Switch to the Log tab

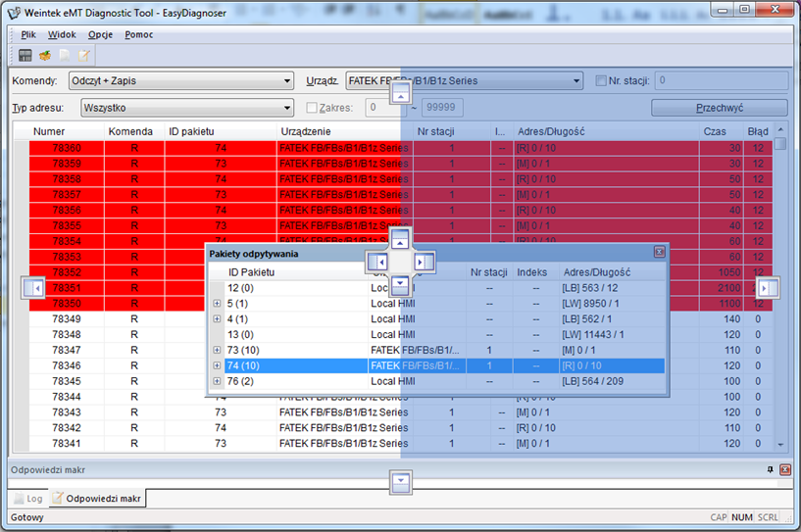[28, 499]
